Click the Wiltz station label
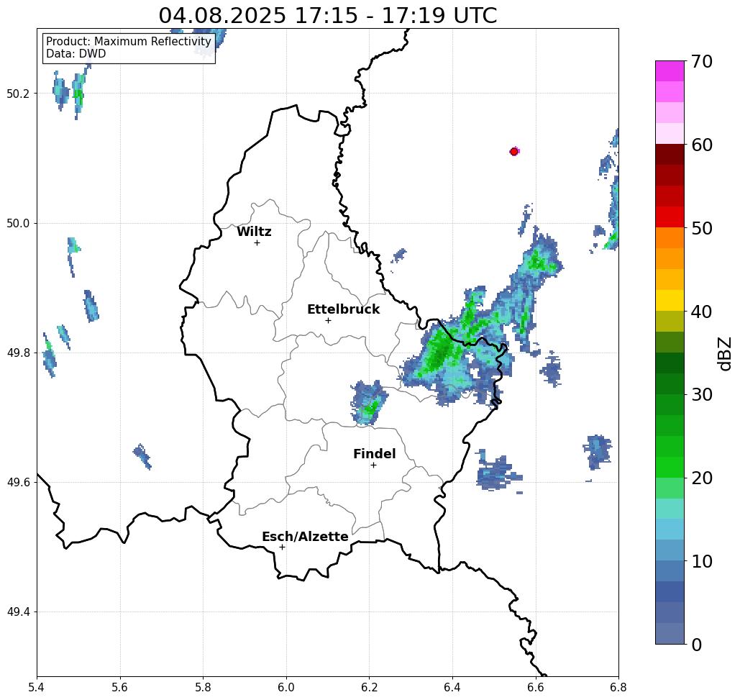740x700 pixels. (254, 232)
